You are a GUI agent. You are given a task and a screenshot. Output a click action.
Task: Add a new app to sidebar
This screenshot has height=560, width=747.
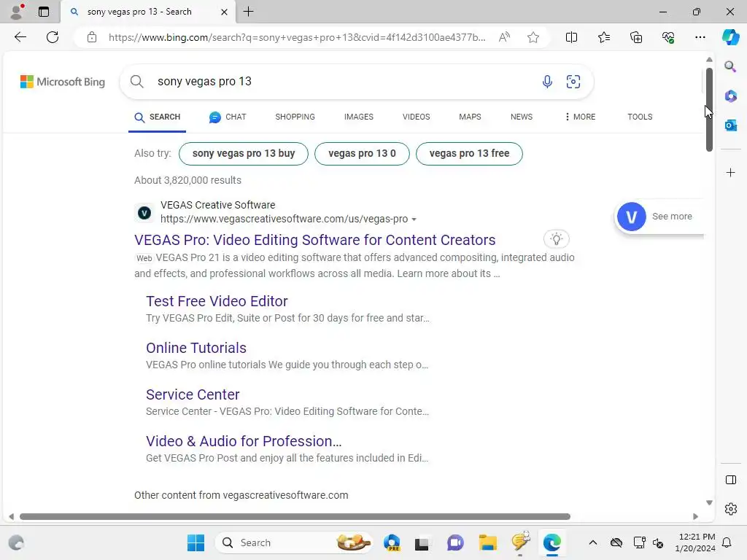730,172
